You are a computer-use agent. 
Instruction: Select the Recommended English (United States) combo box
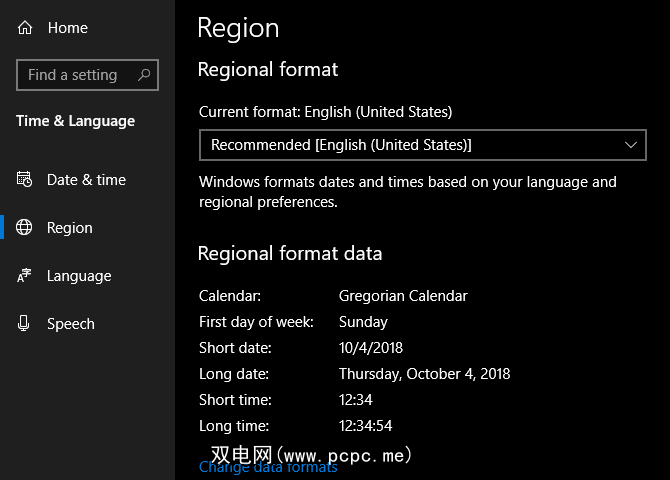(400, 145)
